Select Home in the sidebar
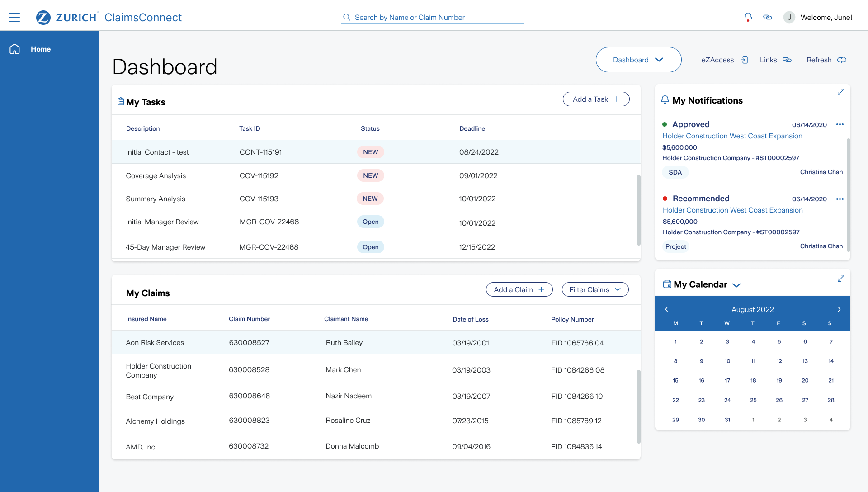The height and width of the screenshot is (492, 868). coord(41,49)
